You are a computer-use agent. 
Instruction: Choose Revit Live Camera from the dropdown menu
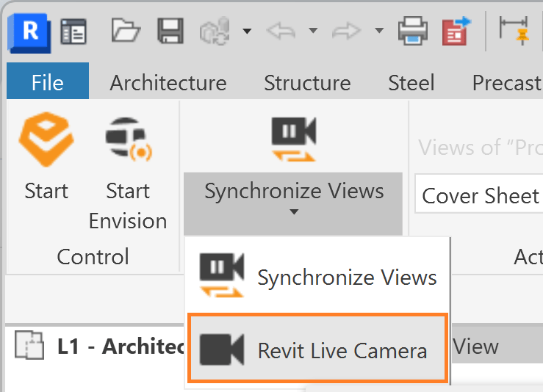click(x=317, y=348)
